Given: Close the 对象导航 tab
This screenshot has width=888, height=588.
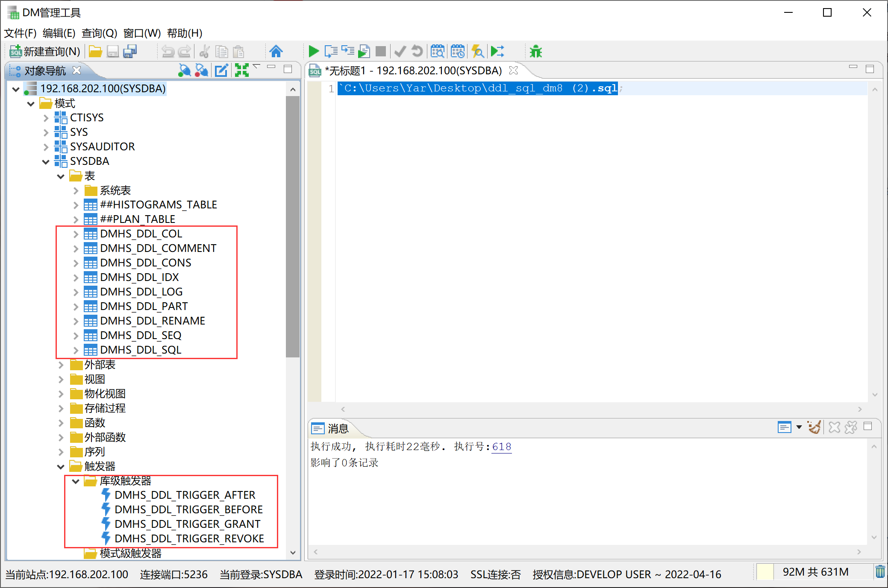Looking at the screenshot, I should tap(77, 70).
